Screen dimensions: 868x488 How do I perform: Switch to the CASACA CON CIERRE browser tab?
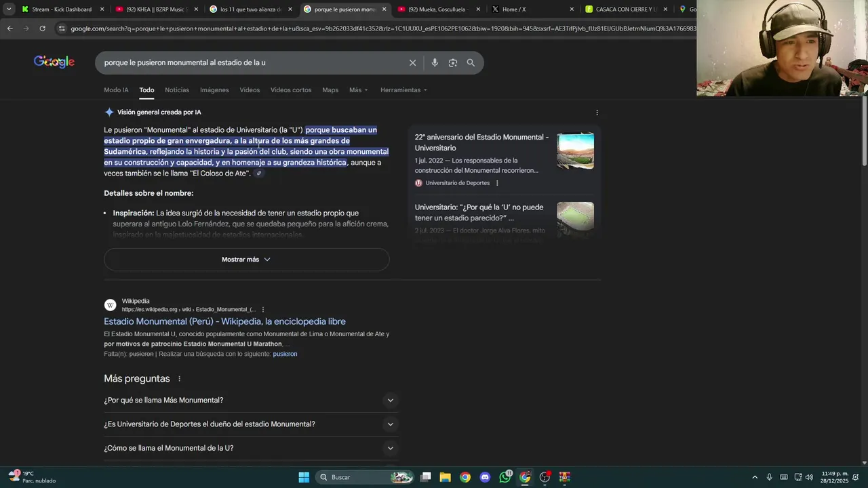pyautogui.click(x=625, y=9)
